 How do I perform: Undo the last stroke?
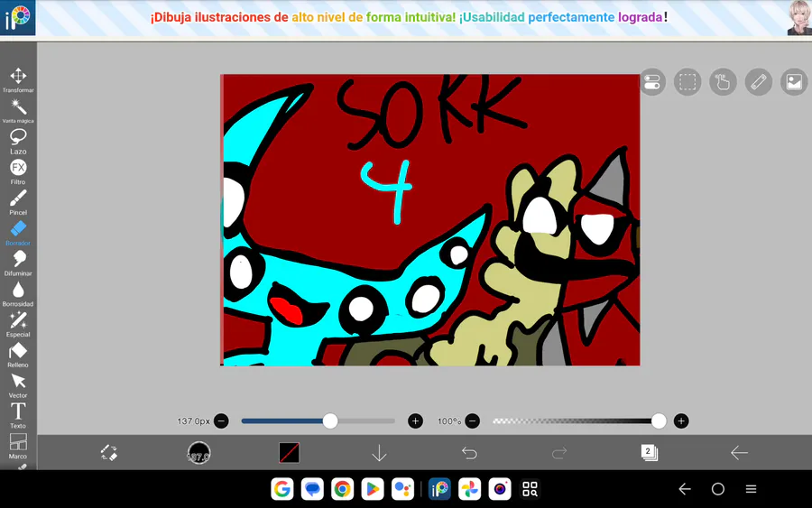(x=469, y=453)
